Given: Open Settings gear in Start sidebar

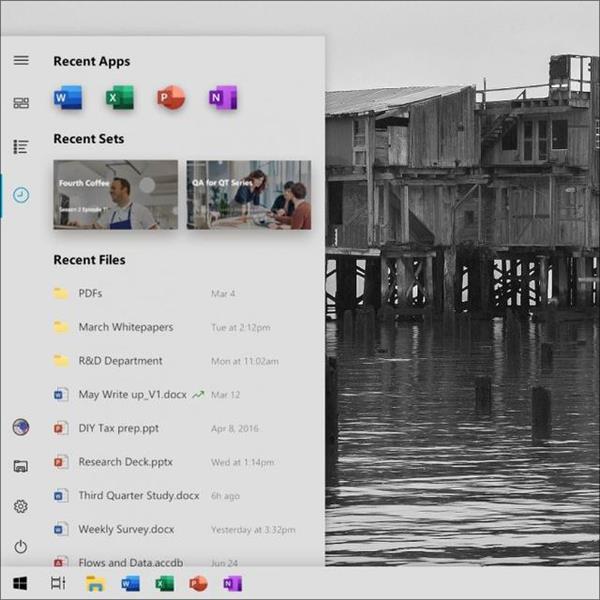Looking at the screenshot, I should pyautogui.click(x=21, y=507).
